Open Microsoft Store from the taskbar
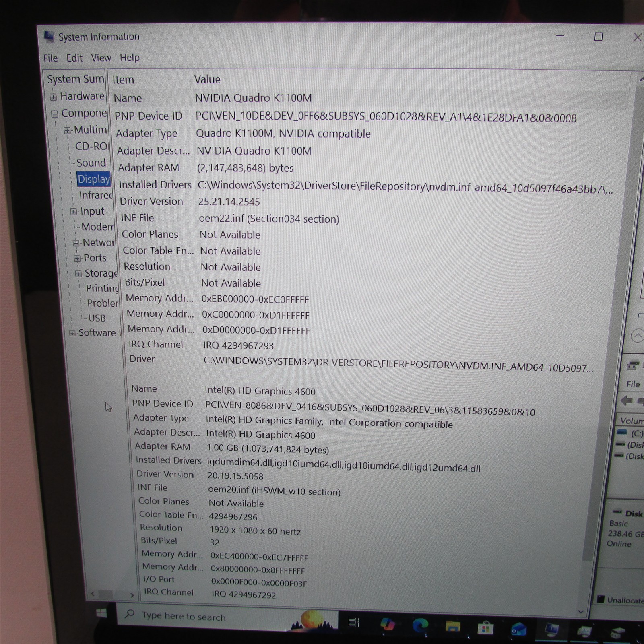 485,628
